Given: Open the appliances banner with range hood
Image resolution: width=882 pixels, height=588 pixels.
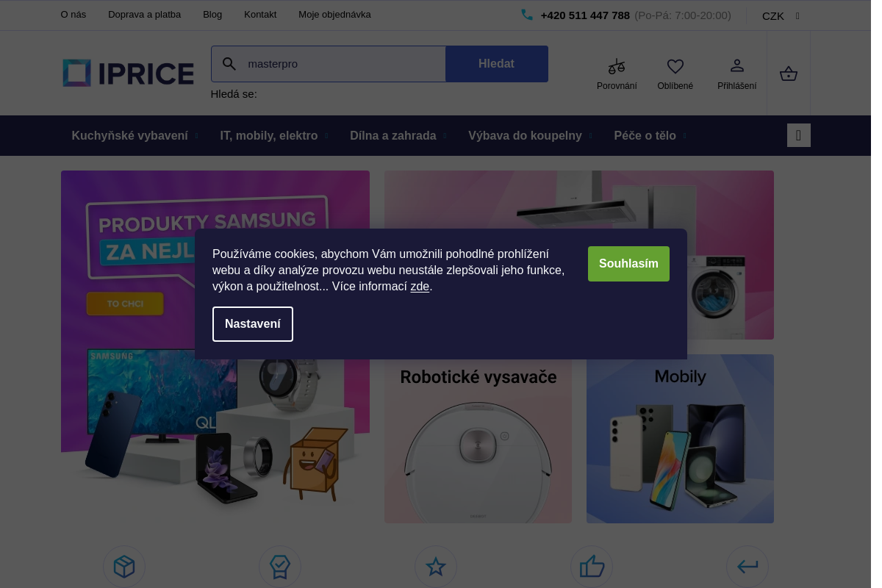Looking at the screenshot, I should click(579, 255).
